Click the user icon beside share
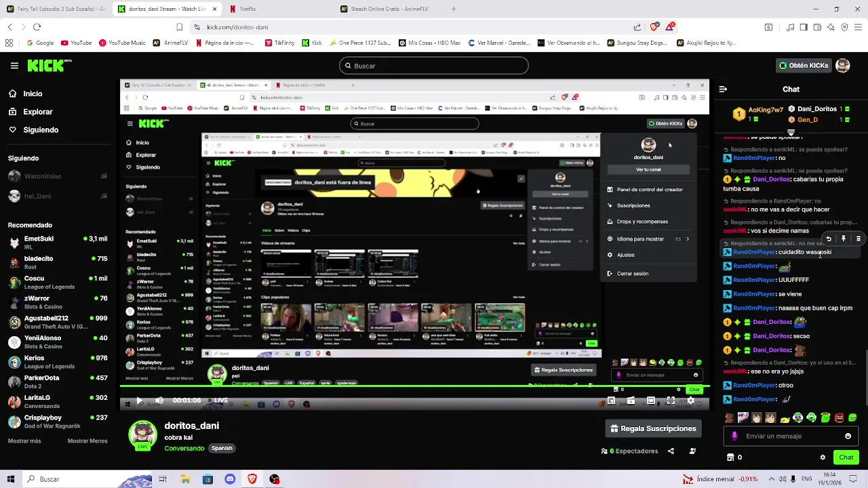 [x=692, y=451]
